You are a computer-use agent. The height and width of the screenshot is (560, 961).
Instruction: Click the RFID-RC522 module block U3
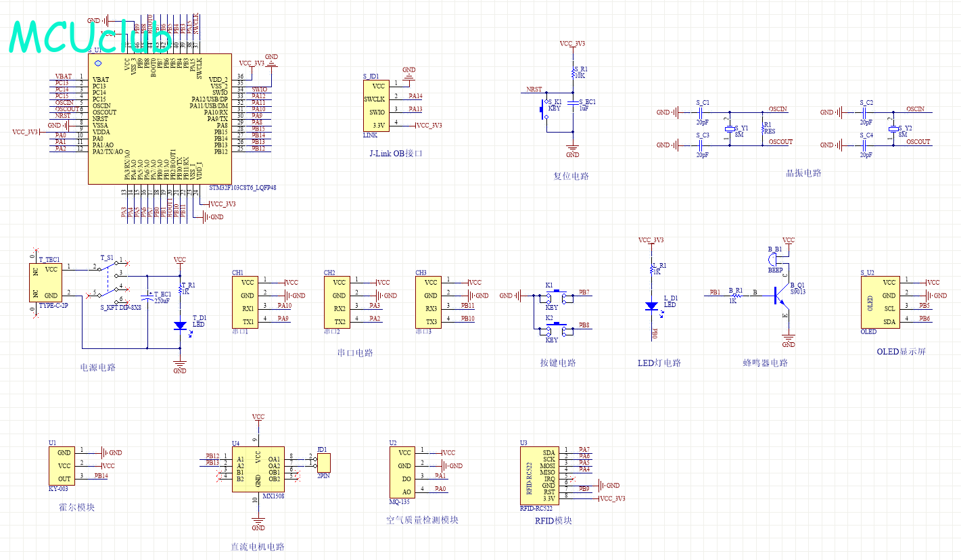(x=544, y=475)
